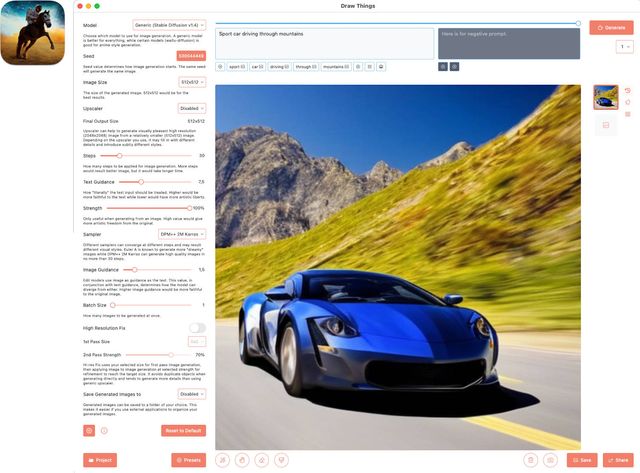This screenshot has height=473, width=640.
Task: Click the first icon in the canvas toolbar
Action: 222,460
